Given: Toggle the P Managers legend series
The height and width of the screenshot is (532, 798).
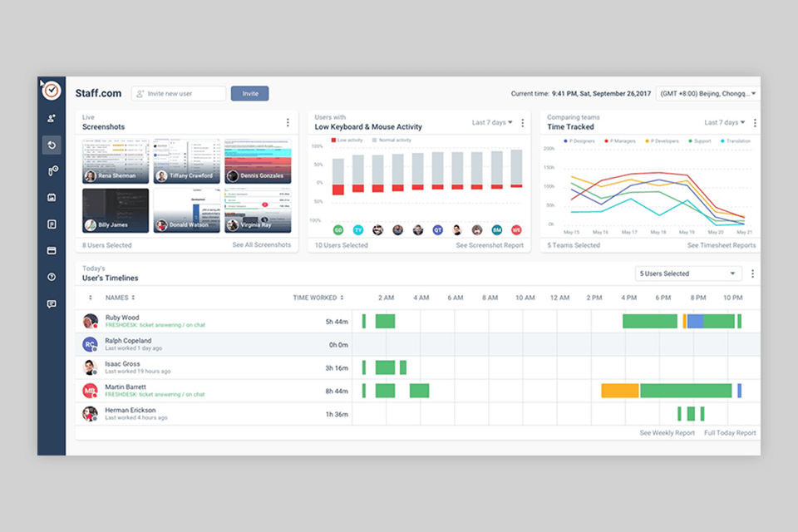Looking at the screenshot, I should [x=620, y=141].
